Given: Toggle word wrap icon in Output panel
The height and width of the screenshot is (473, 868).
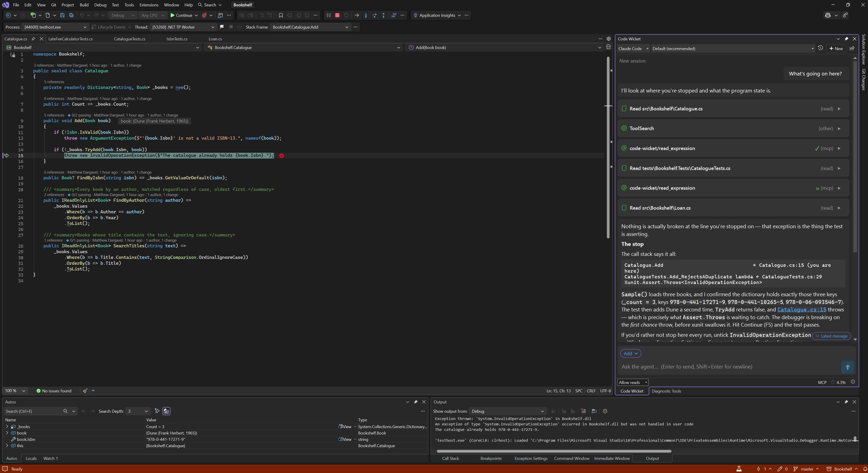Looking at the screenshot, I should (x=594, y=411).
